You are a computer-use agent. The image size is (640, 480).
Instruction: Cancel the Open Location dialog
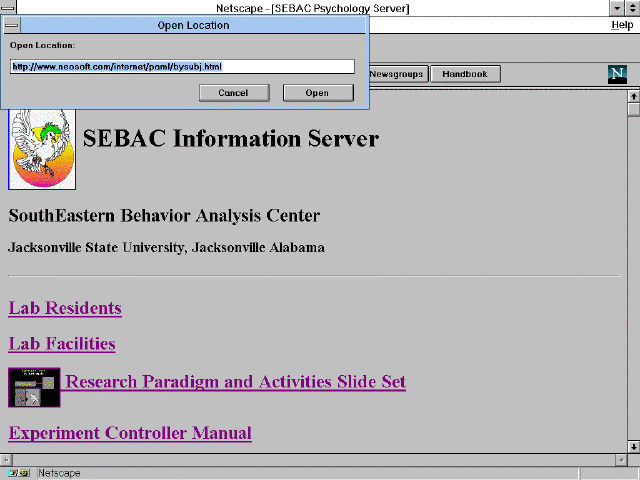(234, 93)
